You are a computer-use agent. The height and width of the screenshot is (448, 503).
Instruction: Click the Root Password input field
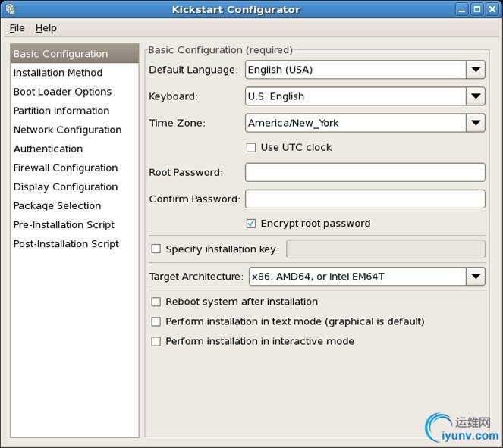click(x=365, y=172)
